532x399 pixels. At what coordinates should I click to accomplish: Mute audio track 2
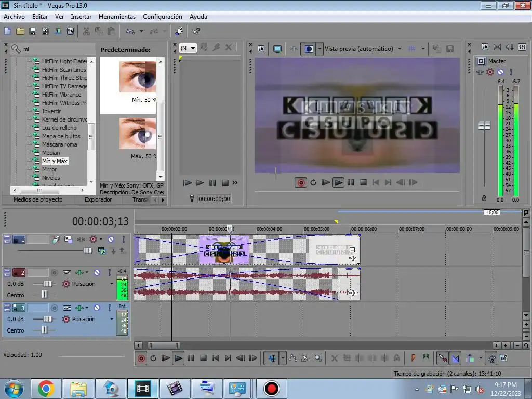tap(97, 272)
